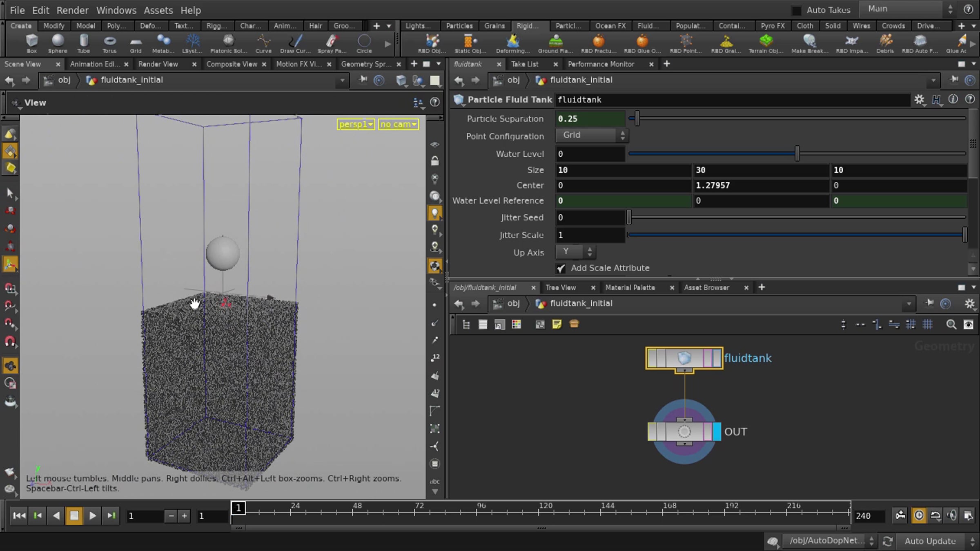Open the network editor search magnifier
Screen dimensions: 980x551
pos(951,324)
